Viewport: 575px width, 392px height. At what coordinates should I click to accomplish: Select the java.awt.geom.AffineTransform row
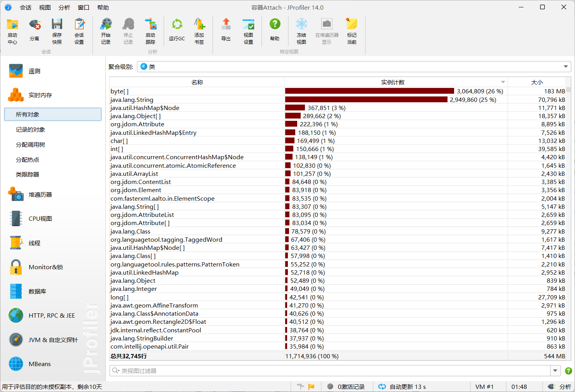337,305
